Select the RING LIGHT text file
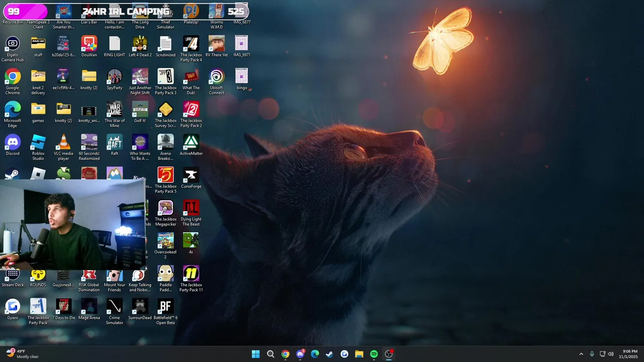 (x=114, y=46)
